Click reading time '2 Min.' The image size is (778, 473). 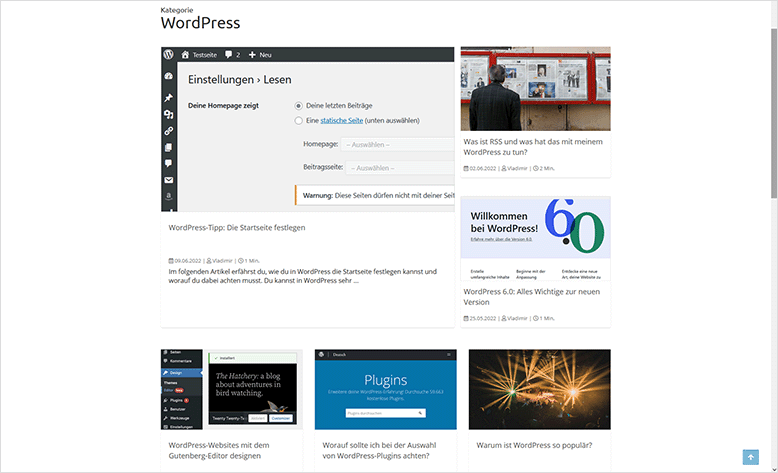tap(547, 168)
